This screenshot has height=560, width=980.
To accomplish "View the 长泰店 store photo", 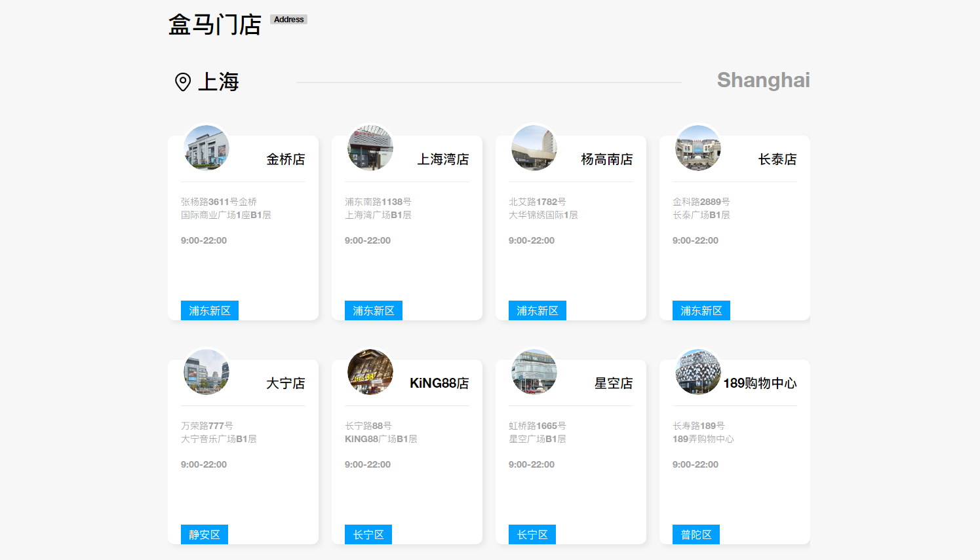I will [698, 148].
